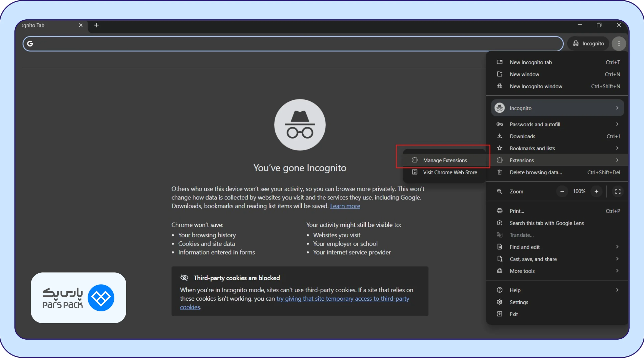Screen dimensions: 644x358
Task: Choose New window from the menu
Action: pyautogui.click(x=557, y=74)
